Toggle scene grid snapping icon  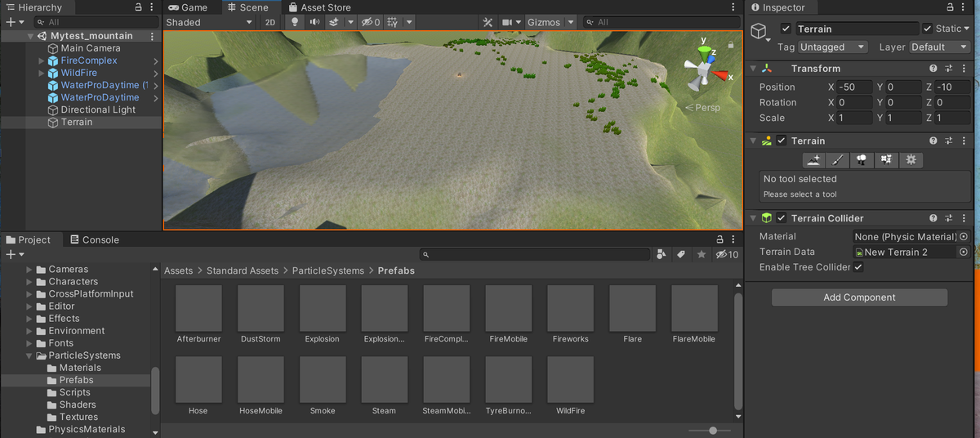393,22
